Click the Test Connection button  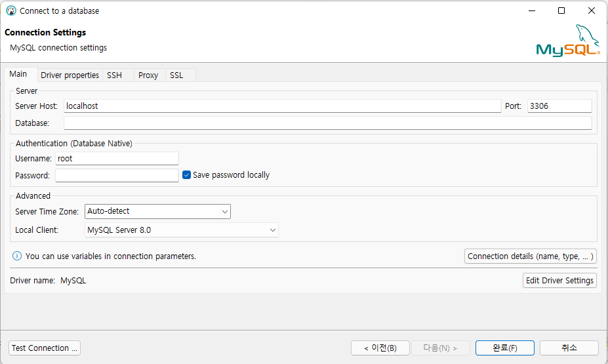(x=45, y=348)
